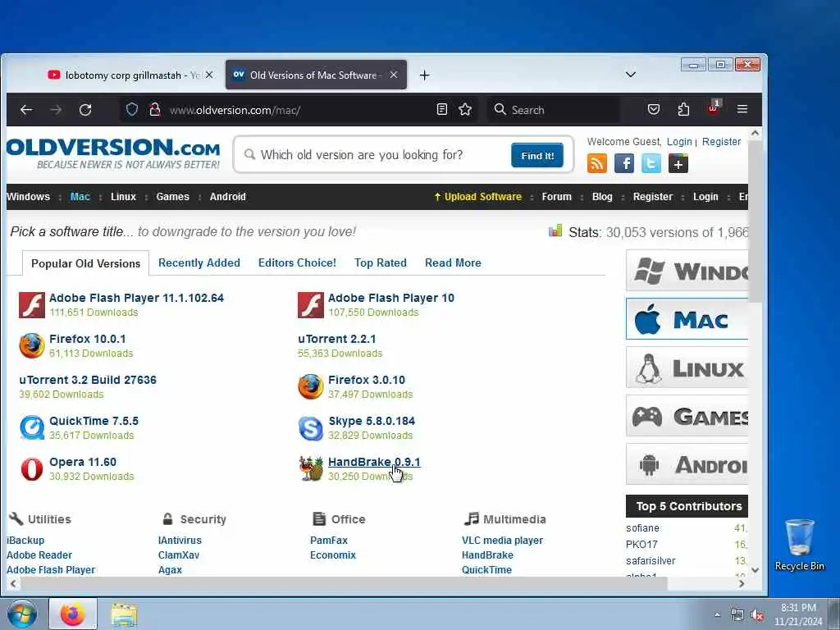Click the Windows category sidebar banner
This screenshot has width=840, height=630.
point(687,271)
